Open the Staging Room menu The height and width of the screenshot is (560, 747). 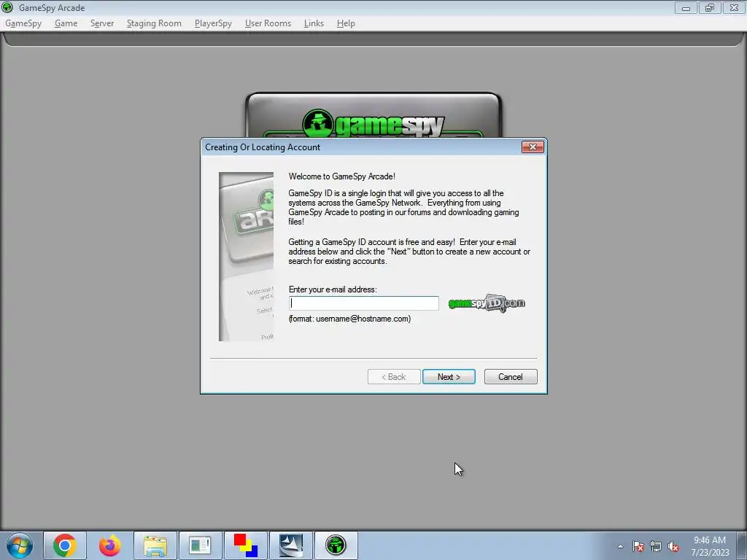(x=154, y=23)
